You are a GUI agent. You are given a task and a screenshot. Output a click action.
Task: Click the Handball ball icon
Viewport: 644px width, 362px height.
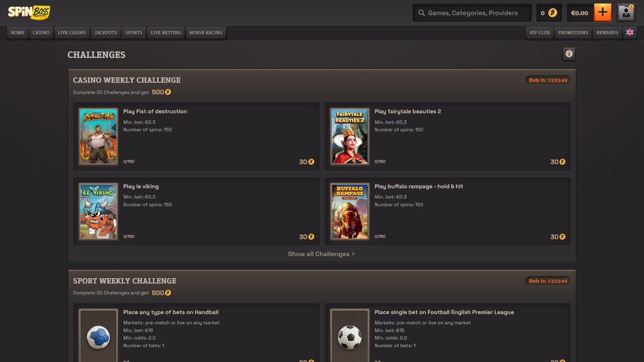coord(98,338)
